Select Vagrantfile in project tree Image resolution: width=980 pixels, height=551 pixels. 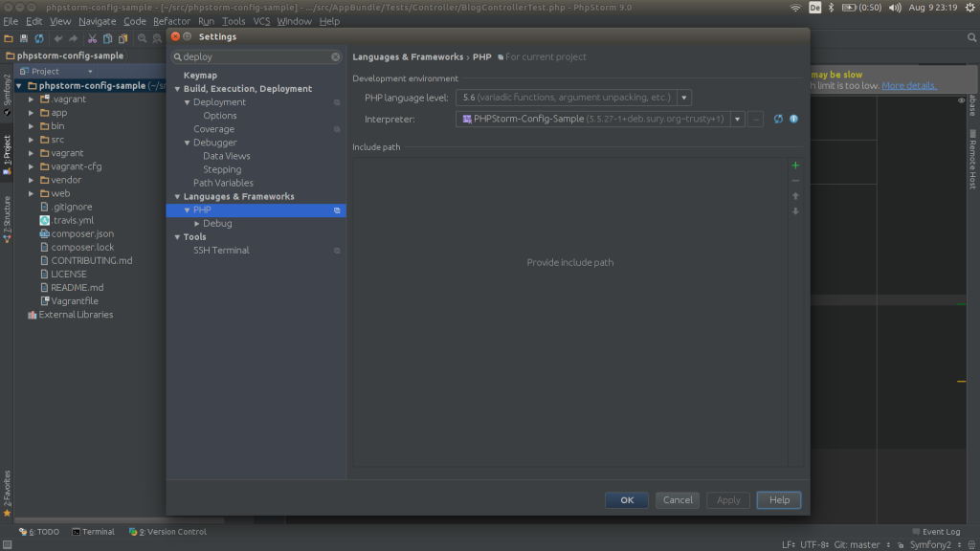[x=75, y=301]
